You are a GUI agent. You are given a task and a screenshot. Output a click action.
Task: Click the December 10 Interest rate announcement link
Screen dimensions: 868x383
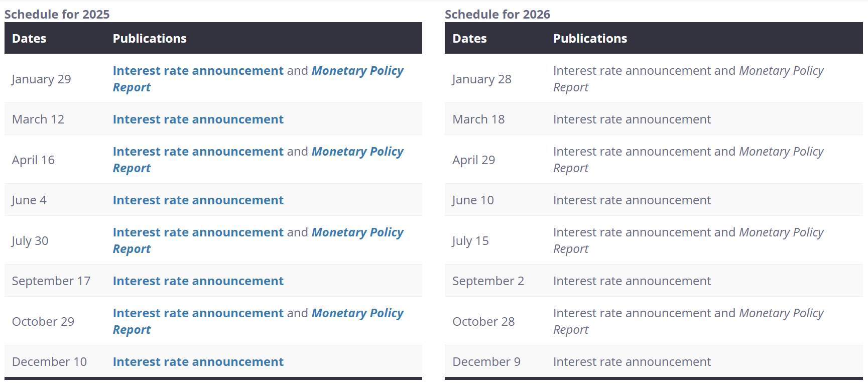tap(198, 362)
